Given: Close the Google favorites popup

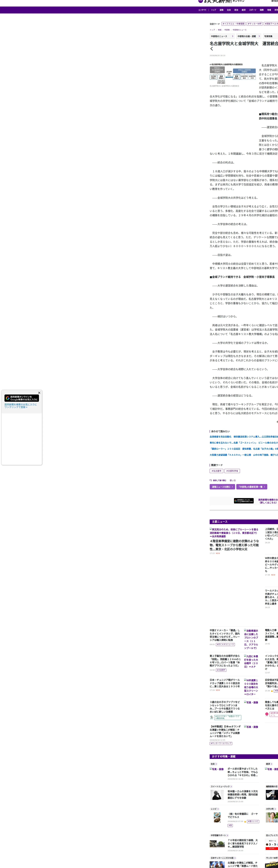Looking at the screenshot, I should pos(39,393).
